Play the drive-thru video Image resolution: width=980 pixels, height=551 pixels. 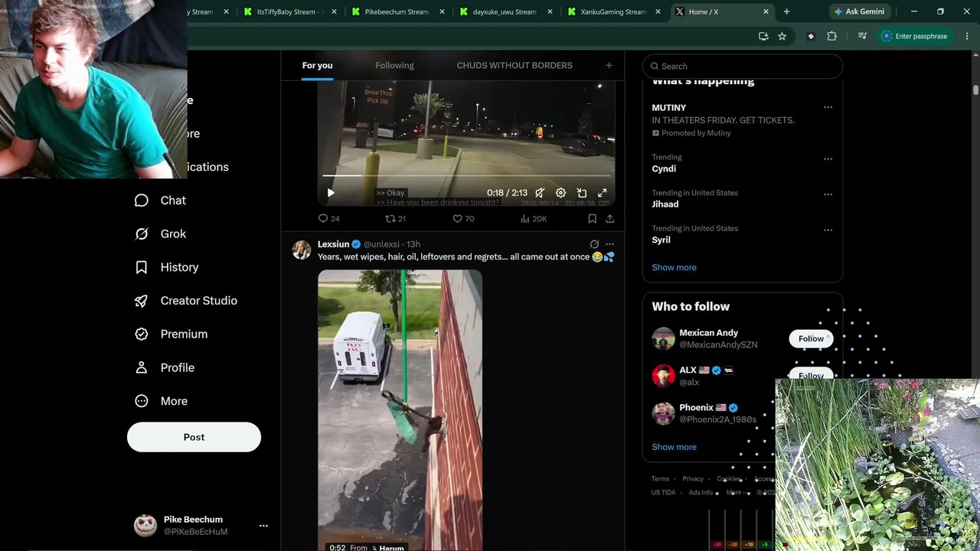pyautogui.click(x=331, y=193)
